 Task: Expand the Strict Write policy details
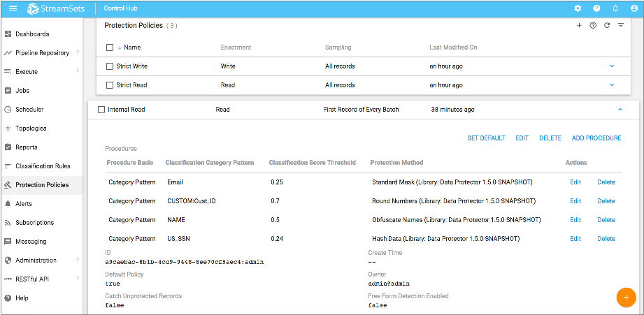612,66
